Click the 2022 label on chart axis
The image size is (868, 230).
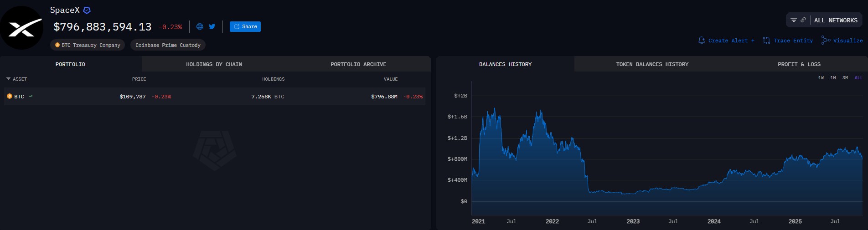coord(552,221)
